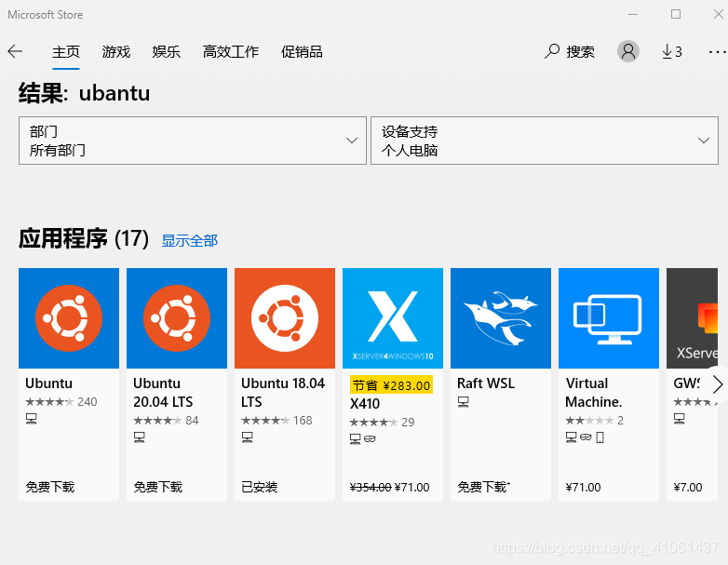This screenshot has width=728, height=565.
Task: Click the Ubuntu 18.04 LTS title
Action: click(283, 393)
